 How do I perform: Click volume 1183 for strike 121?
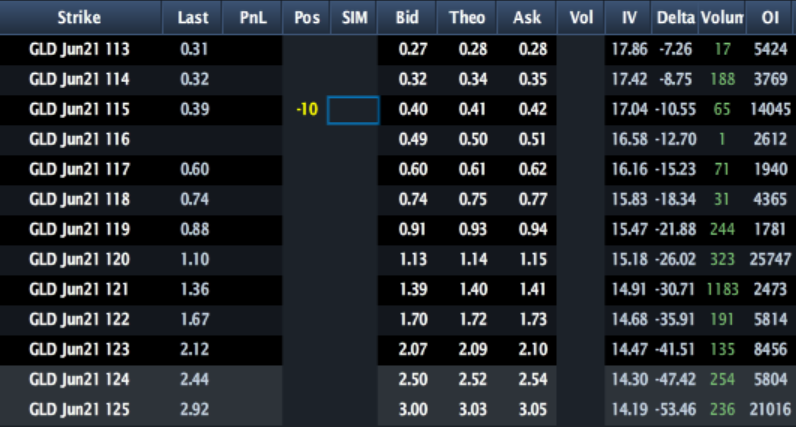pyautogui.click(x=722, y=289)
